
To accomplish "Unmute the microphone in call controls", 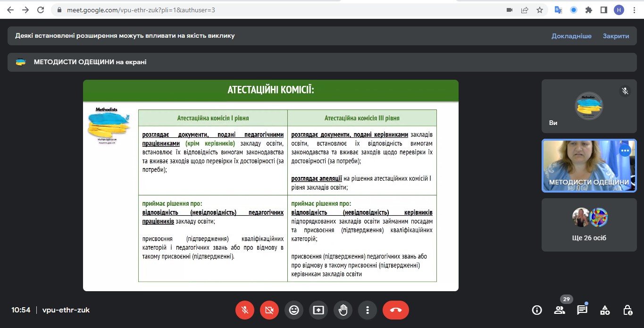I will coord(245,310).
